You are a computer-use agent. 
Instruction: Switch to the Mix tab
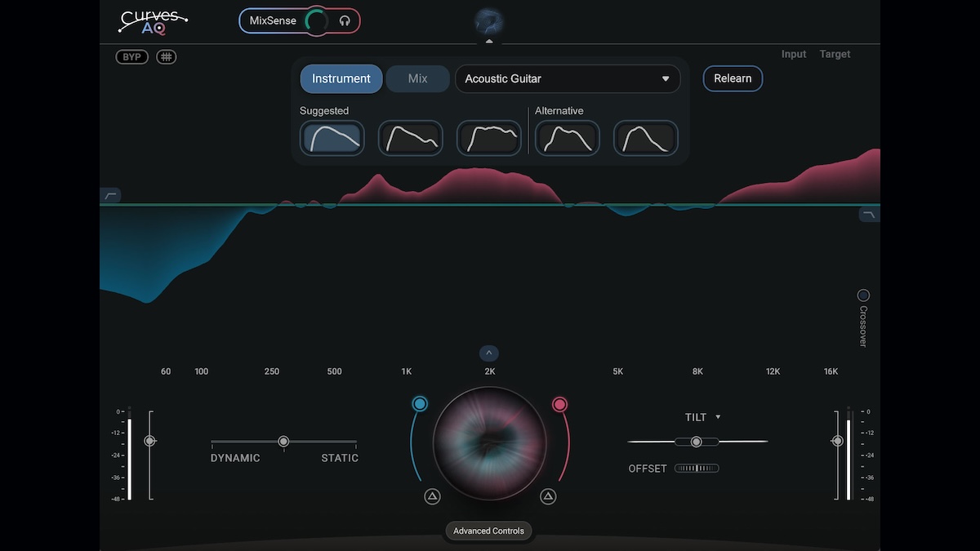pos(418,79)
